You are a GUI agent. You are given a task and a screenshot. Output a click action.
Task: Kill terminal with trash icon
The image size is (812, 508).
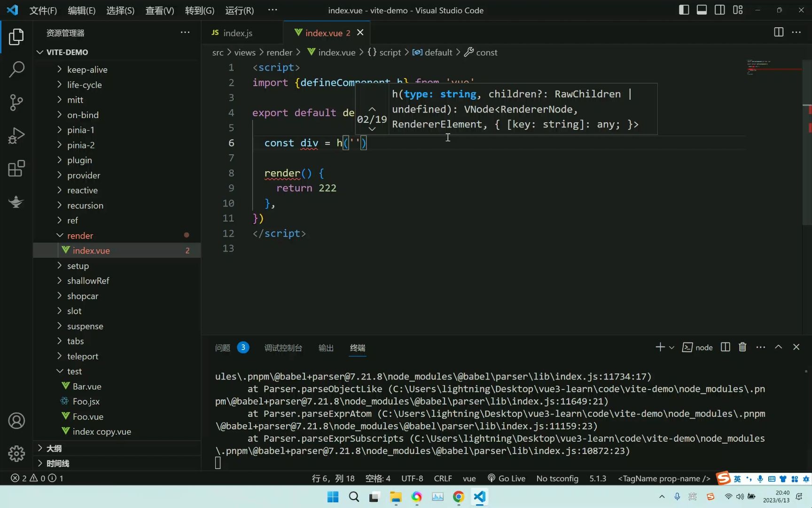point(742,347)
